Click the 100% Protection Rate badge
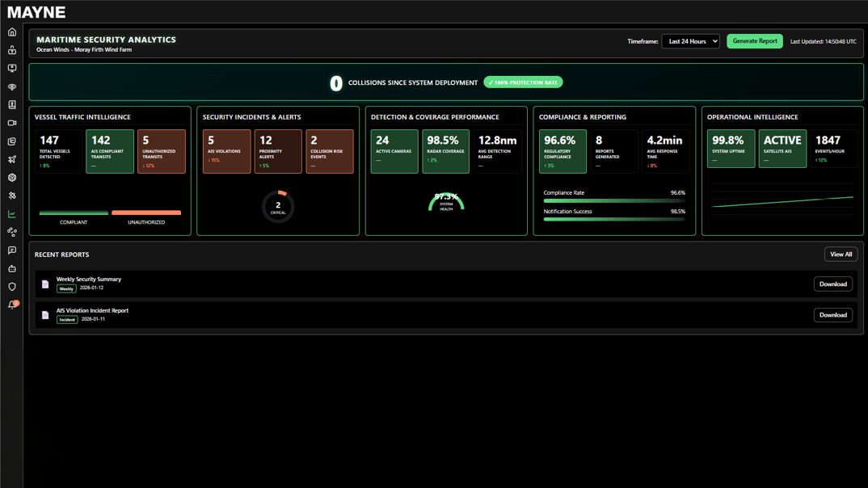This screenshot has height=488, width=868. 523,82
